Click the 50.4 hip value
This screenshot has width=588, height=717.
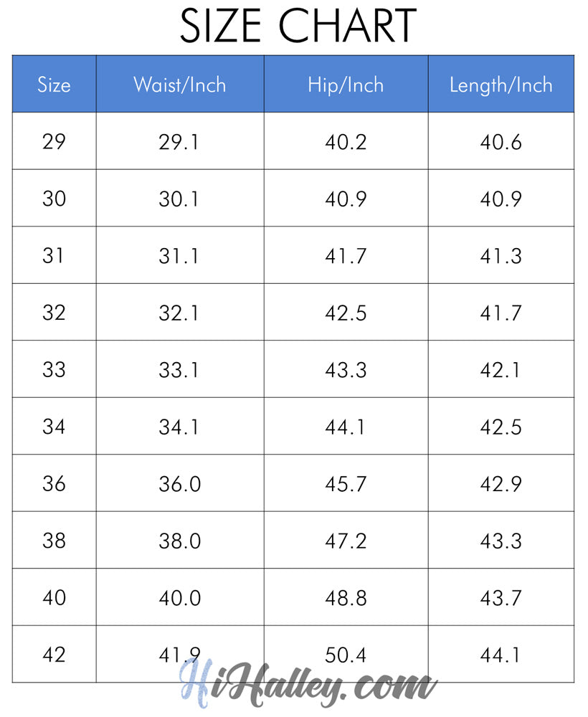[x=346, y=655]
